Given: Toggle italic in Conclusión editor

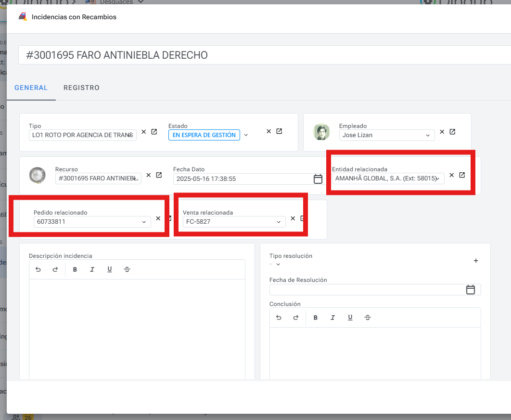Looking at the screenshot, I should (x=333, y=318).
